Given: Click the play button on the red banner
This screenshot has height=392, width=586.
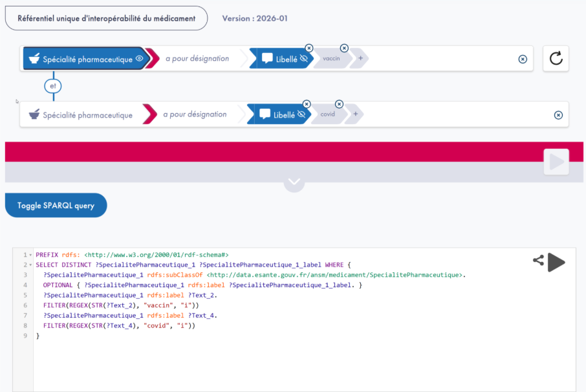Looking at the screenshot, I should (556, 162).
